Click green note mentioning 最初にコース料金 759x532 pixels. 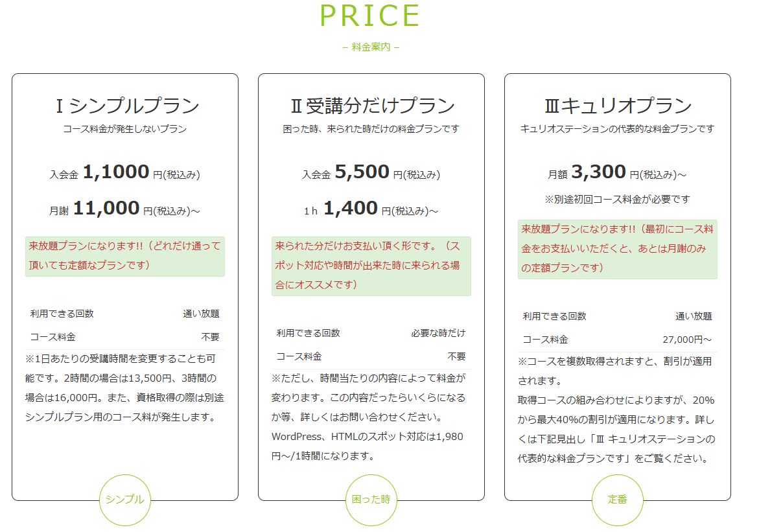point(618,249)
